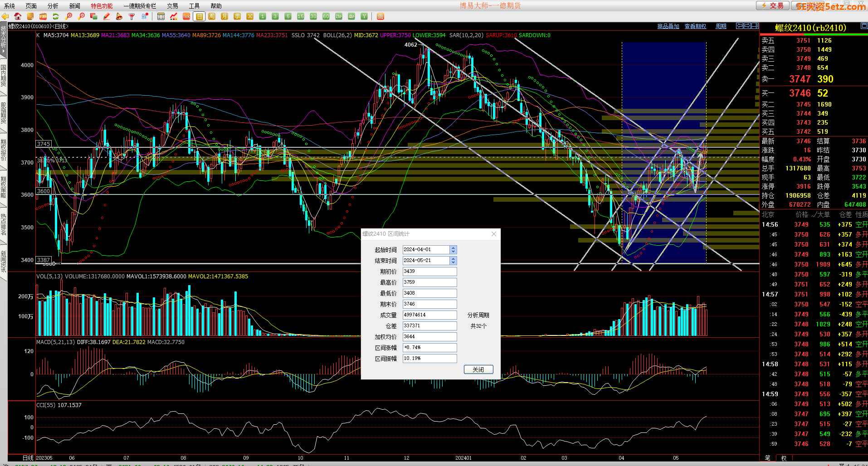868x466 pixels.
Task: Switch to the 新闻资讯 side tab
Action: (4, 262)
